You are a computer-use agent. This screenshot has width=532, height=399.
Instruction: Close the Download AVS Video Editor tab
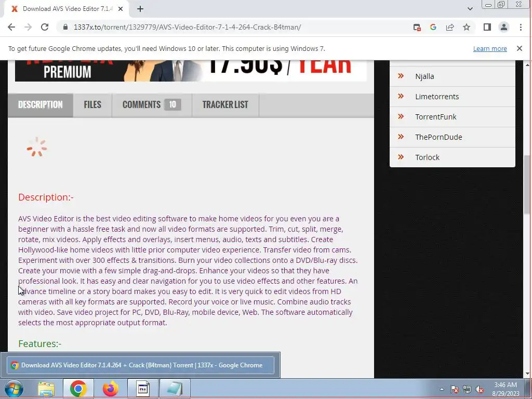pos(121,9)
